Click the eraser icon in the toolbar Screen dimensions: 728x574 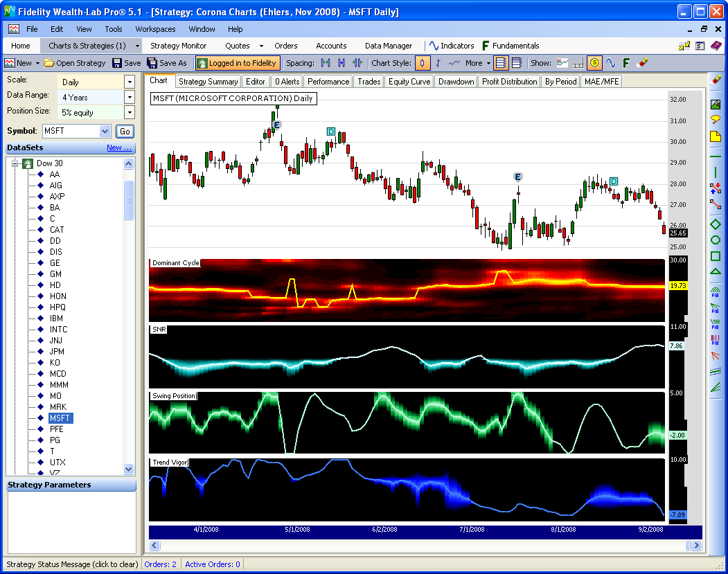(x=642, y=63)
